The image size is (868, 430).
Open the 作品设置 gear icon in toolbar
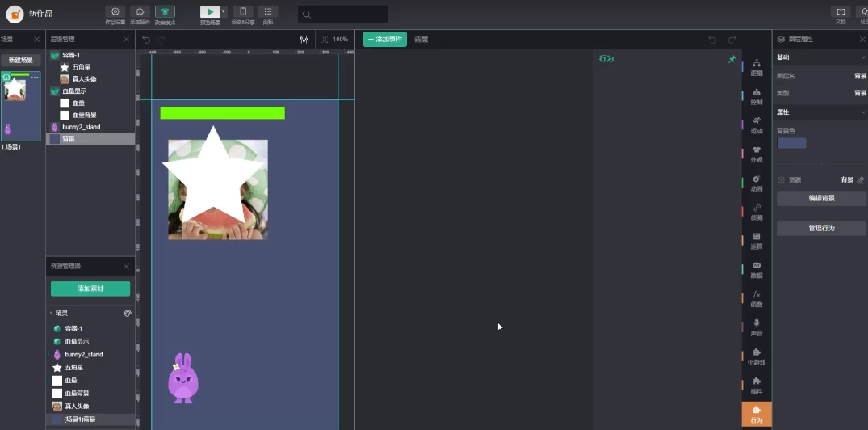tap(115, 12)
